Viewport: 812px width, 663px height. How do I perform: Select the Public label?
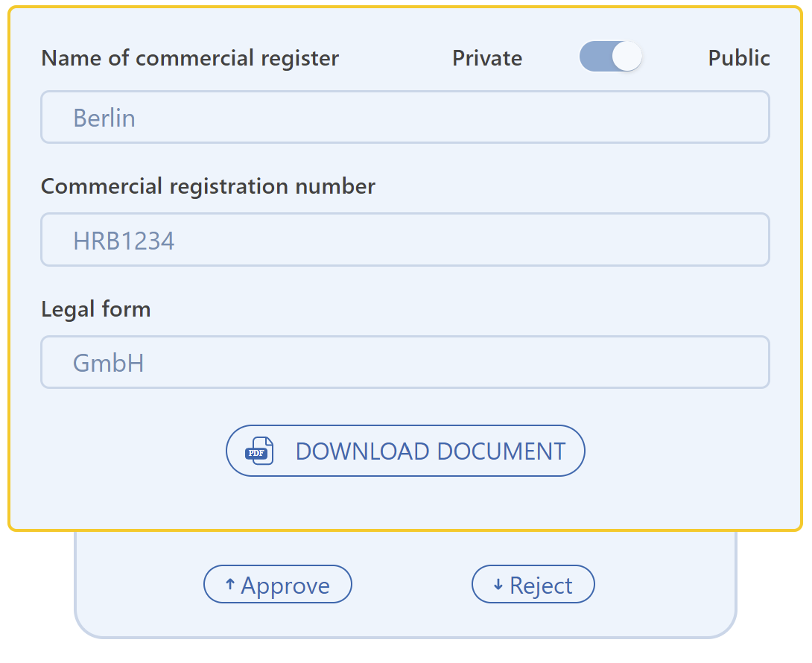(739, 58)
